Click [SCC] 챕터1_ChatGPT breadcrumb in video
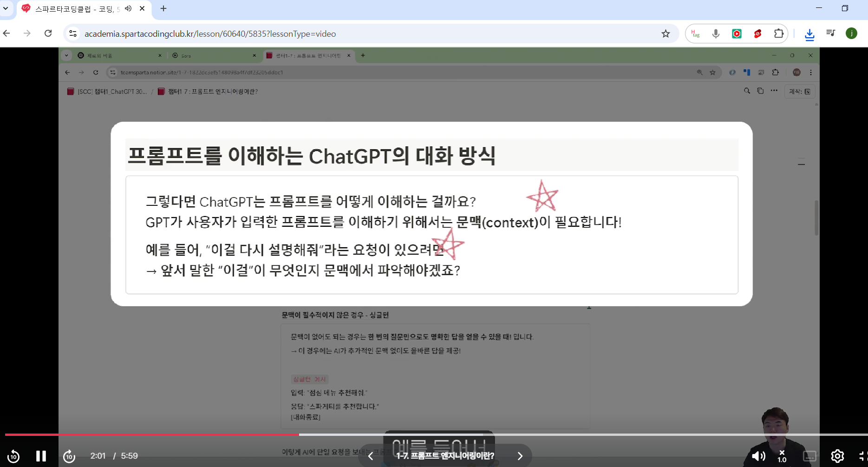This screenshot has width=868, height=467. [107, 92]
